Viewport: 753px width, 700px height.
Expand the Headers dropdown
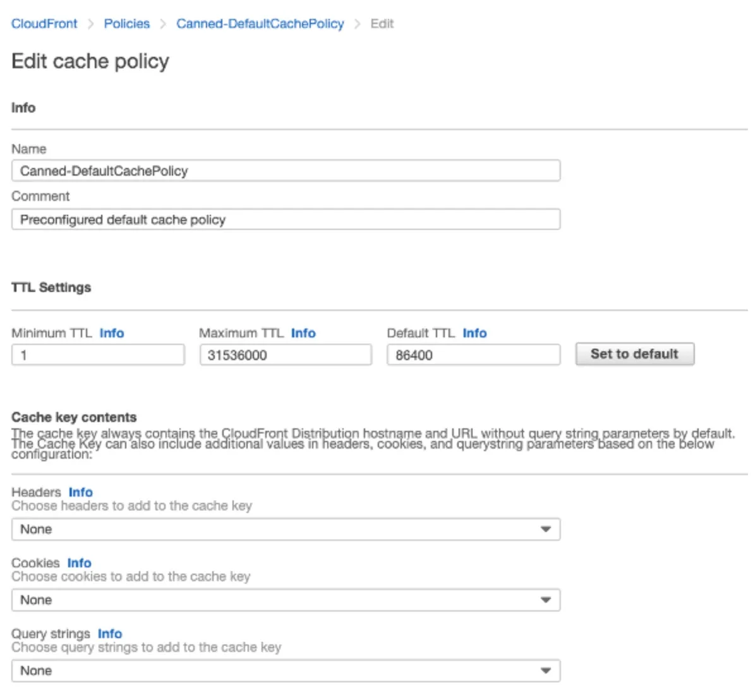point(286,529)
